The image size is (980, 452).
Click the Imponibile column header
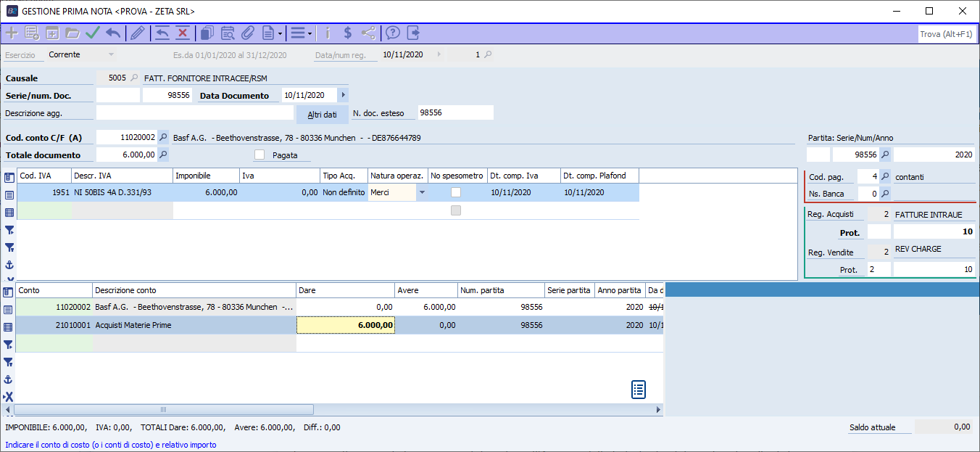click(x=206, y=176)
